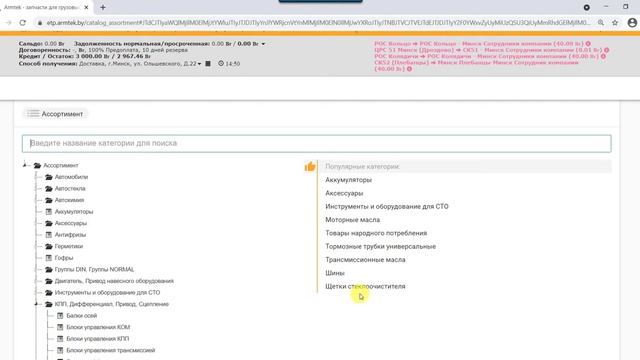Click the Двигатель, Привод навесного оборудования folder icon
640x360 pixels.
point(49,281)
